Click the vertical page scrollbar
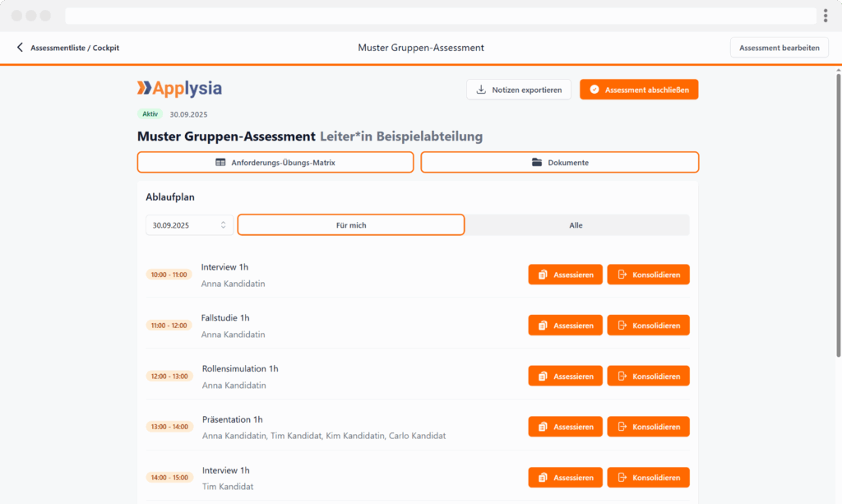The height and width of the screenshot is (504, 842). point(838,214)
